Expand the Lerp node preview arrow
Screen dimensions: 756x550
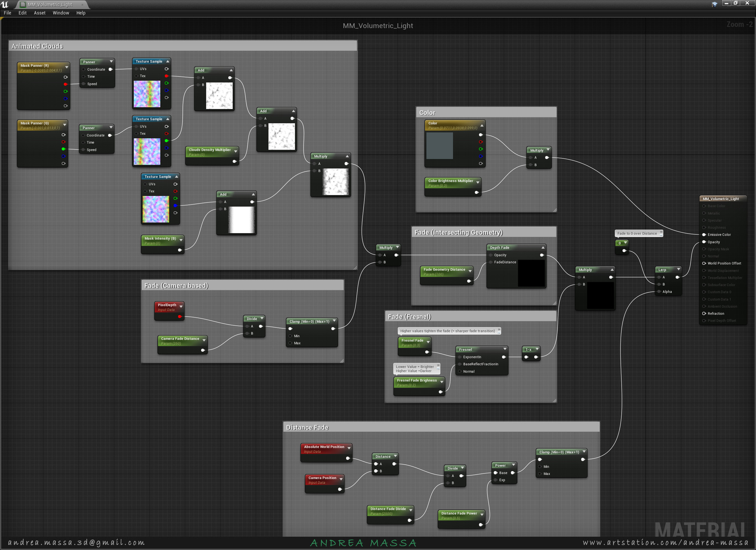pos(678,269)
